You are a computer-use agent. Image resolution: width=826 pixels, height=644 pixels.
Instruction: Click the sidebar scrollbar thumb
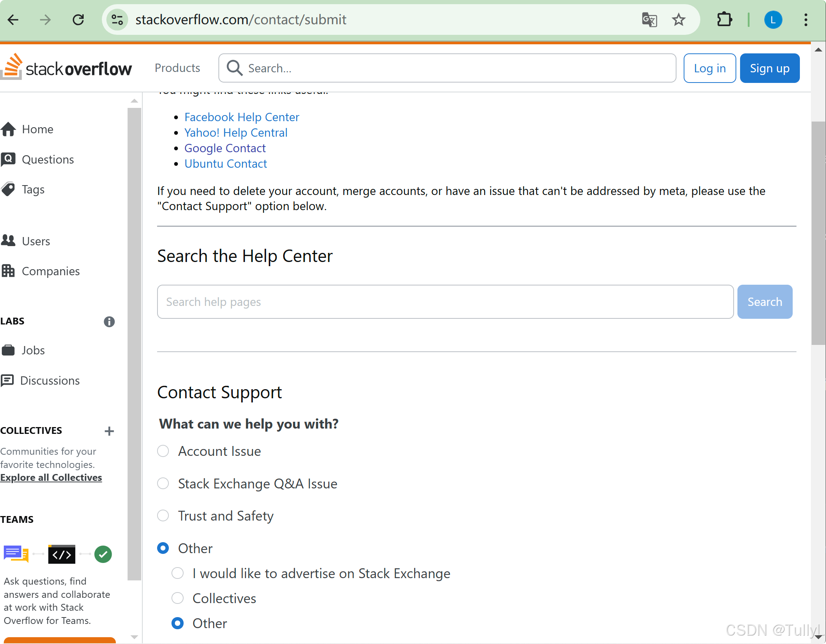tap(134, 344)
